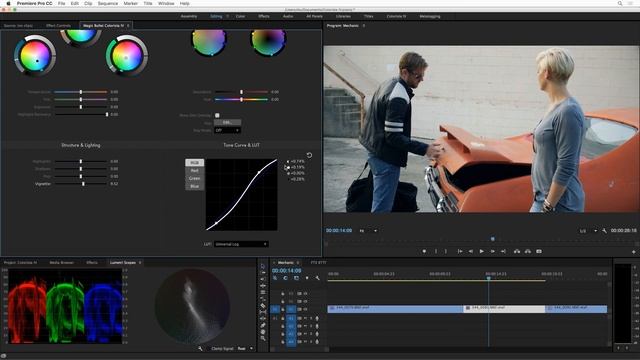This screenshot has width=640, height=360.
Task: Open the playback resolution 1/2 dropdown
Action: pyautogui.click(x=588, y=231)
